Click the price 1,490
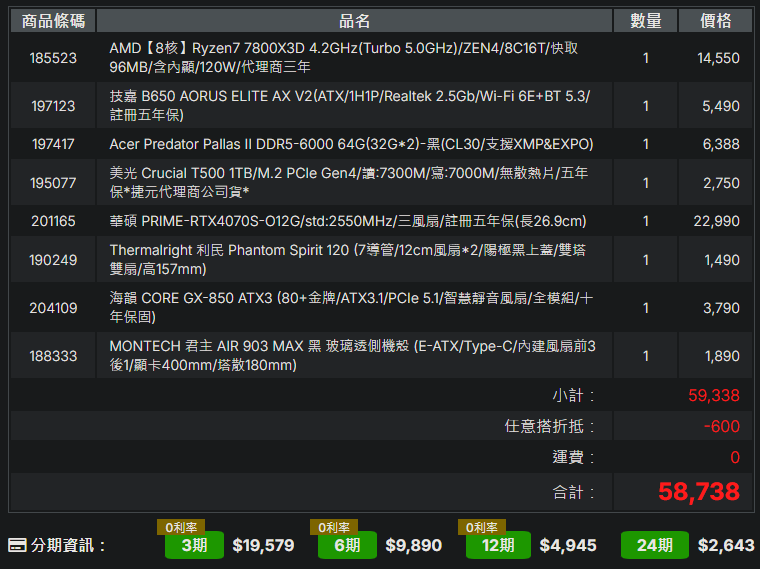Image resolution: width=760 pixels, height=569 pixels. pos(722,260)
